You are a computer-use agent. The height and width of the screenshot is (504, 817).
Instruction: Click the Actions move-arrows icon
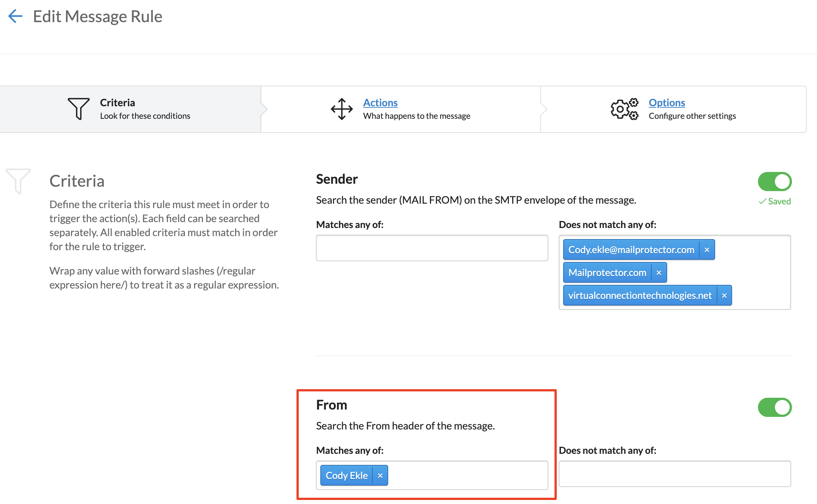(342, 109)
